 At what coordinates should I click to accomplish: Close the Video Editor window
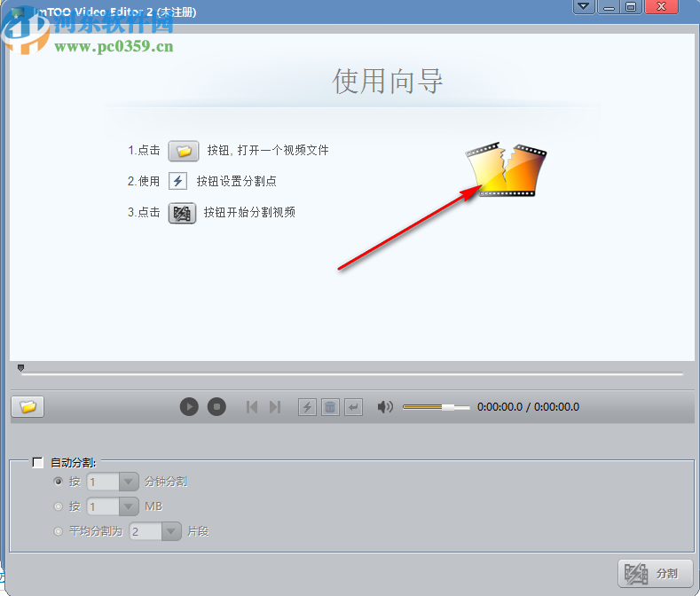[661, 6]
